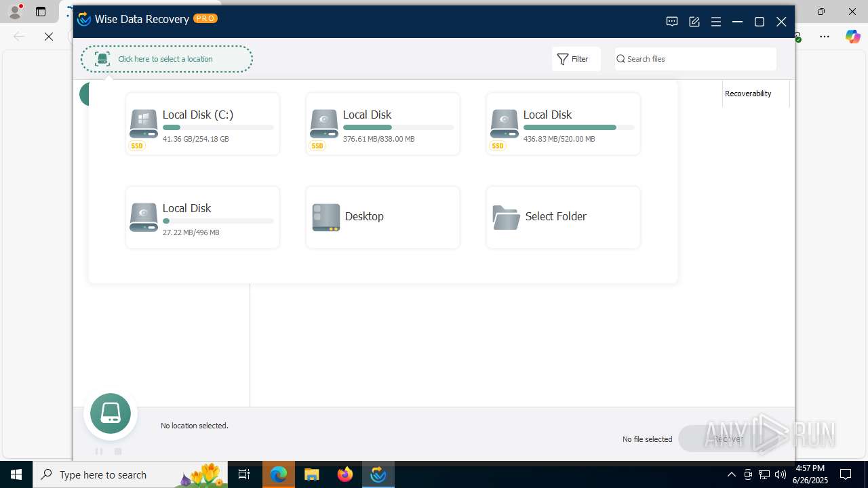Viewport: 868px width, 488px height.
Task: Open the Filter options
Action: [576, 59]
